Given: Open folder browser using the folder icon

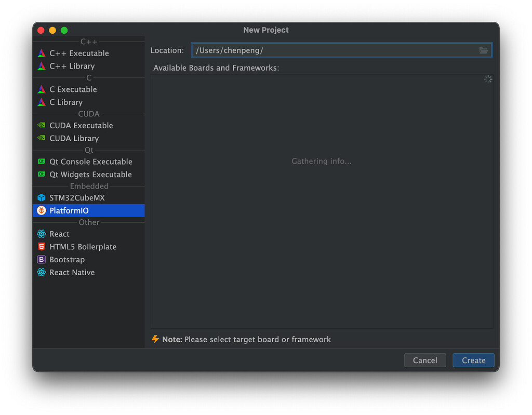Looking at the screenshot, I should pos(484,50).
